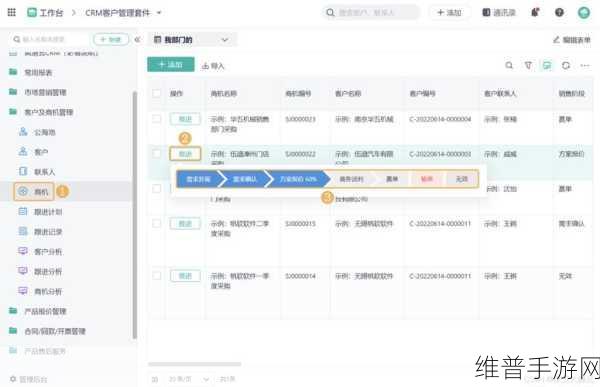
Task: Click the top-bar 添加 quick add button
Action: [449, 13]
